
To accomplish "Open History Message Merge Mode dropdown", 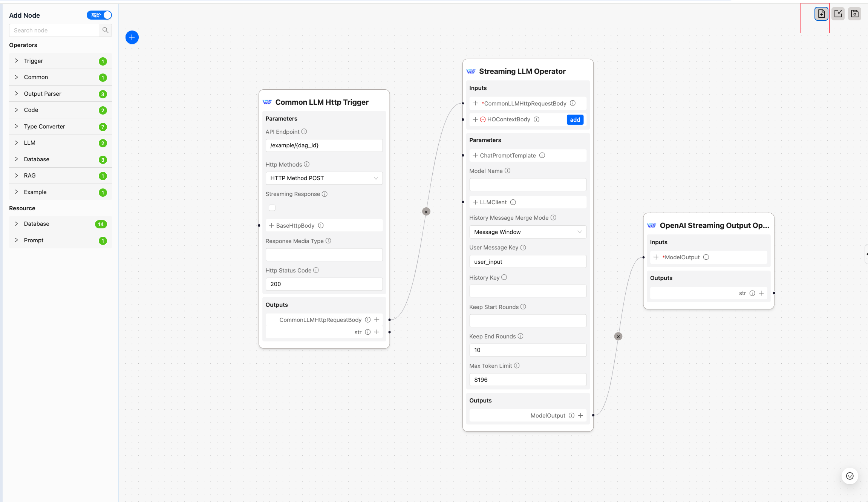I will pos(527,232).
